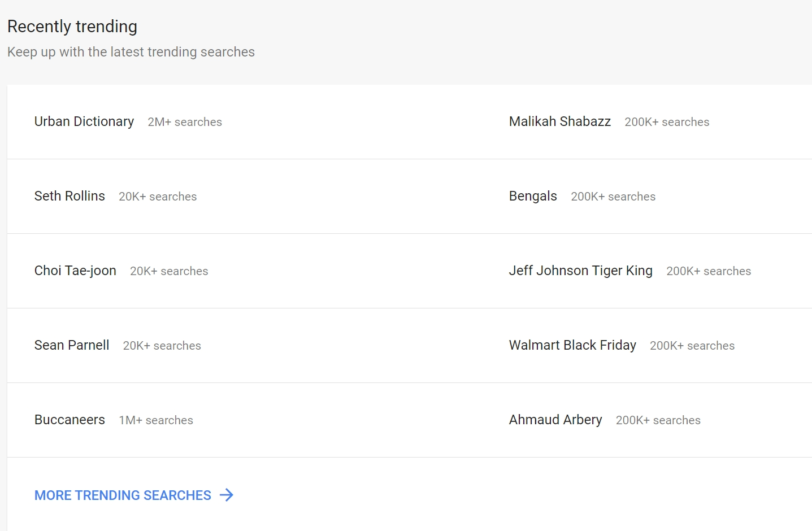Click 20K+ searches next to Seth Rollins
812x531 pixels.
click(x=158, y=197)
